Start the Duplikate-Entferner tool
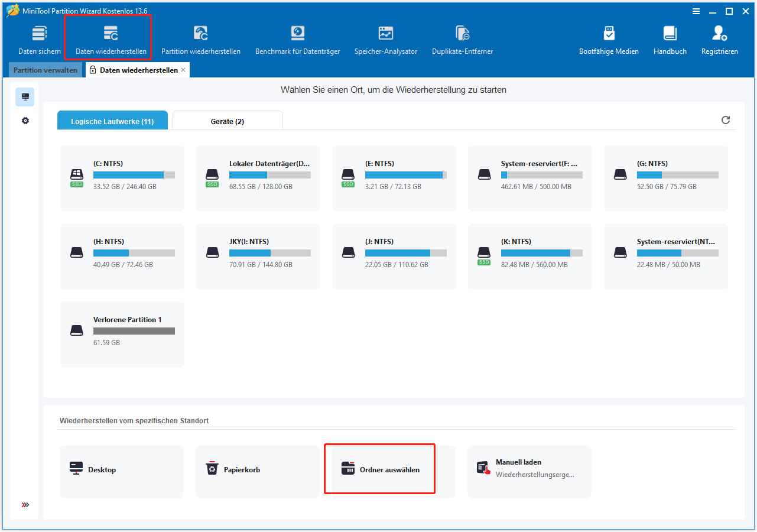Image resolution: width=757 pixels, height=532 pixels. (x=462, y=40)
